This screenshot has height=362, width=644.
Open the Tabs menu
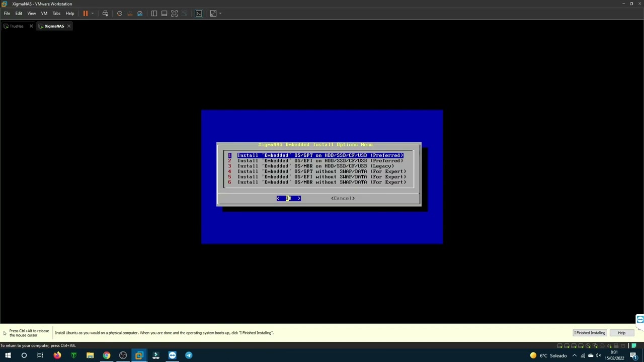[x=56, y=14]
